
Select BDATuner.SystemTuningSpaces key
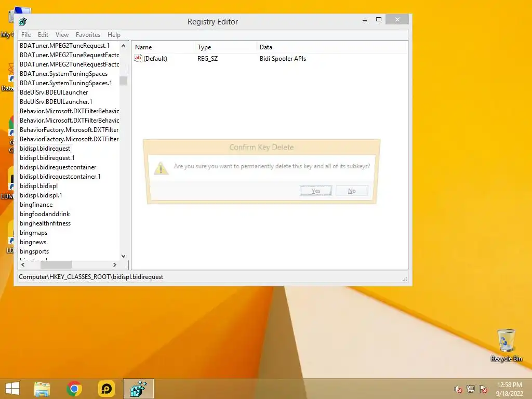click(63, 74)
